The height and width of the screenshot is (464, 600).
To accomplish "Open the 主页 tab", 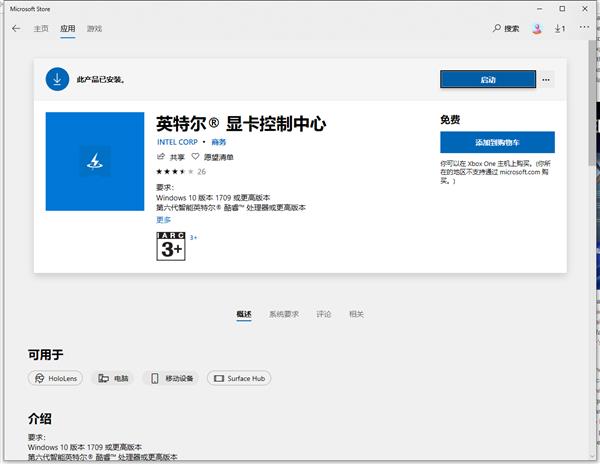I will click(41, 29).
